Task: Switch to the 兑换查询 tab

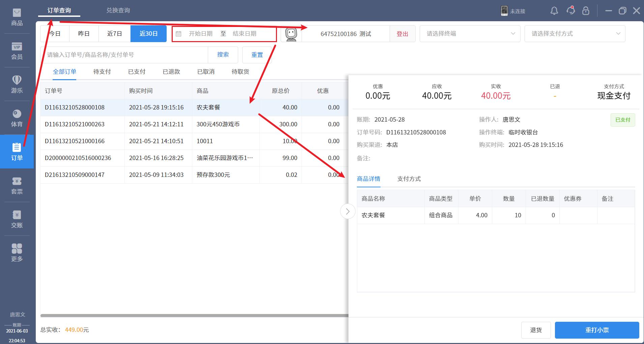Action: (x=118, y=10)
